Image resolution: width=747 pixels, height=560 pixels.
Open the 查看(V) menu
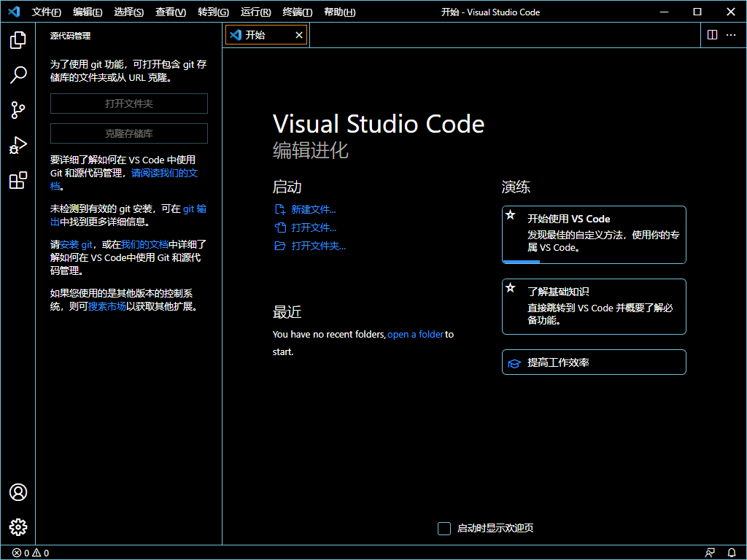point(171,12)
